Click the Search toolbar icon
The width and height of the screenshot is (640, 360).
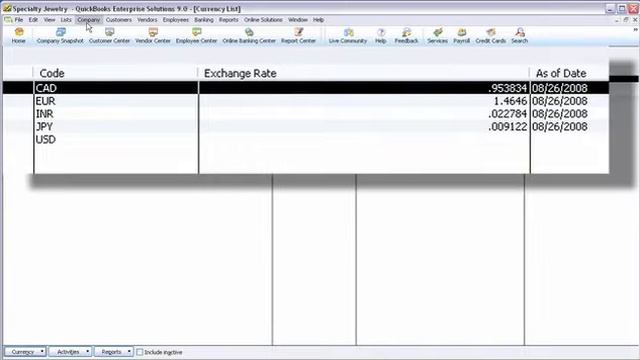pyautogui.click(x=520, y=36)
